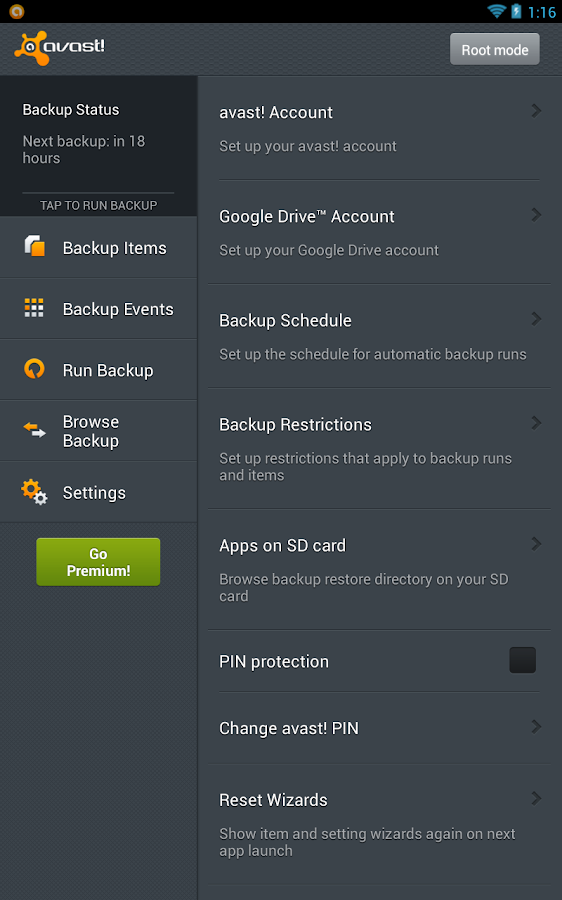Viewport: 562px width, 900px height.
Task: Tap the Wi-Fi status icon
Action: [496, 11]
